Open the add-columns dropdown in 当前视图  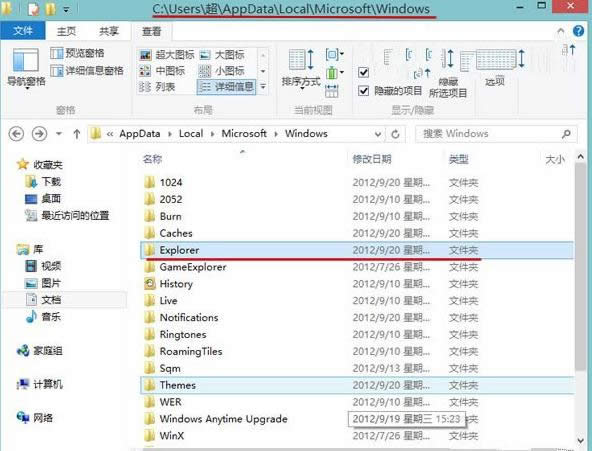coord(335,72)
